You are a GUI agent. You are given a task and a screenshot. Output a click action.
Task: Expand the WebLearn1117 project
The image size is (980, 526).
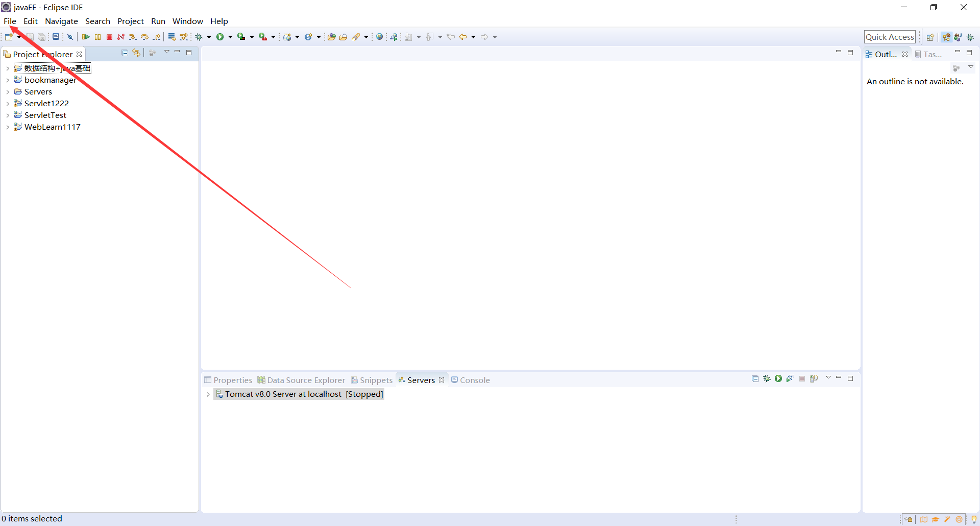point(8,127)
